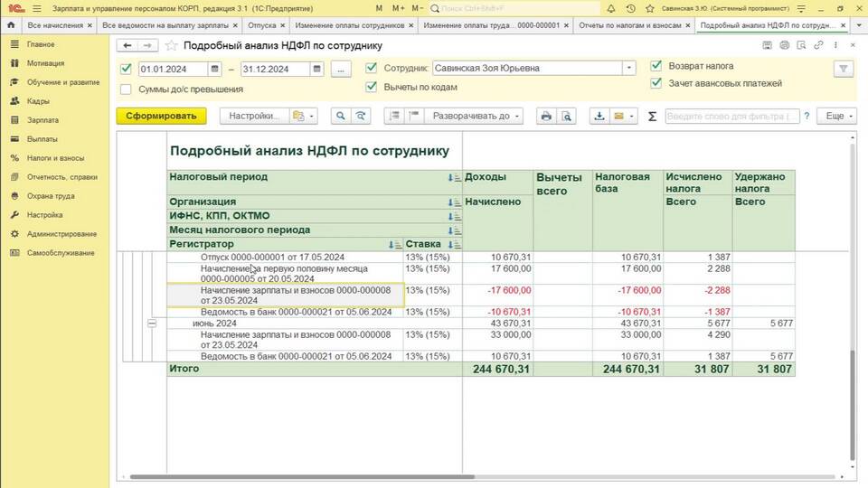Click the print preview icon
This screenshot has width=868, height=488.
[566, 117]
